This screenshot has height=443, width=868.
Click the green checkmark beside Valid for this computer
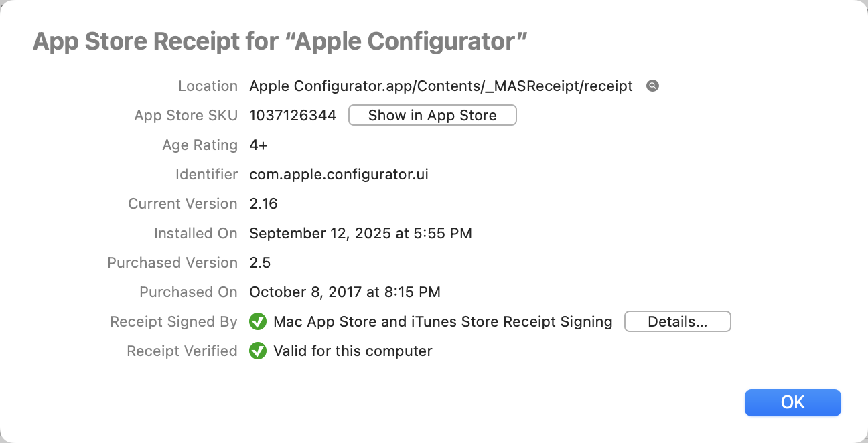[258, 351]
